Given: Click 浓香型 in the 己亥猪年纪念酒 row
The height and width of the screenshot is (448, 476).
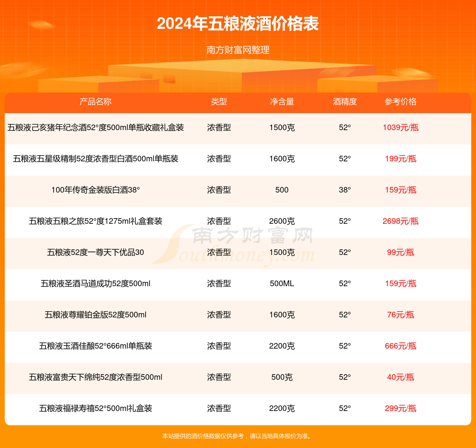Looking at the screenshot, I should (x=219, y=127).
